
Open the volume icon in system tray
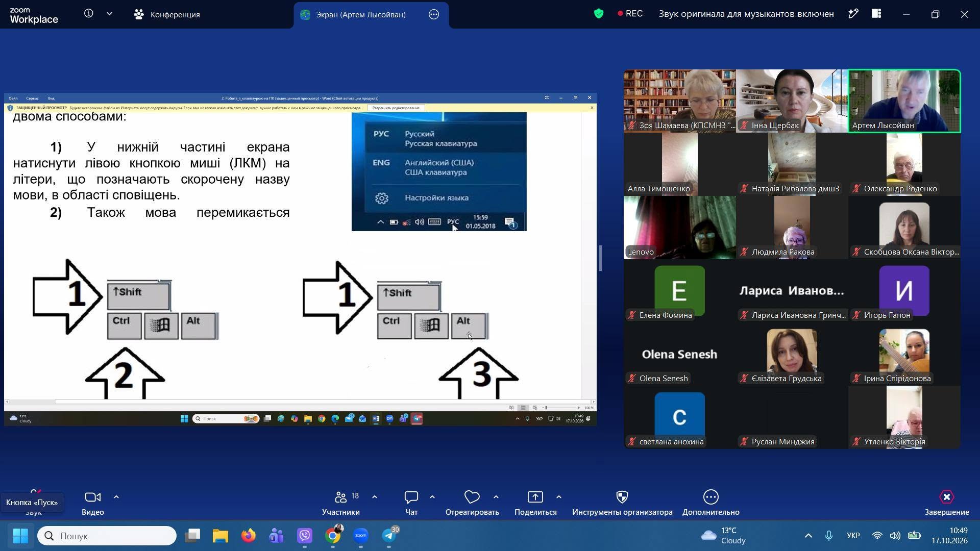pyautogui.click(x=895, y=536)
